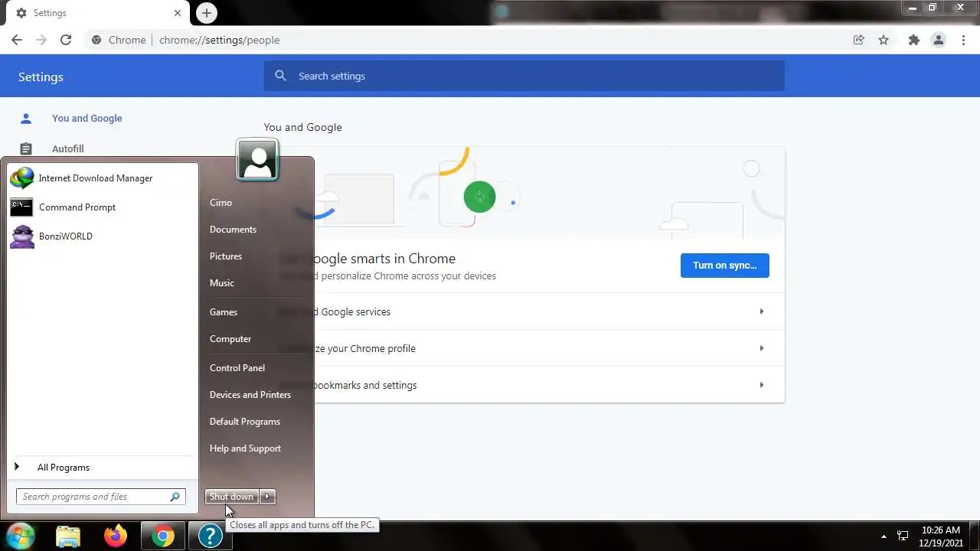Open Pictures from Start menu
Viewport: 980px width, 551px height.
(x=226, y=256)
